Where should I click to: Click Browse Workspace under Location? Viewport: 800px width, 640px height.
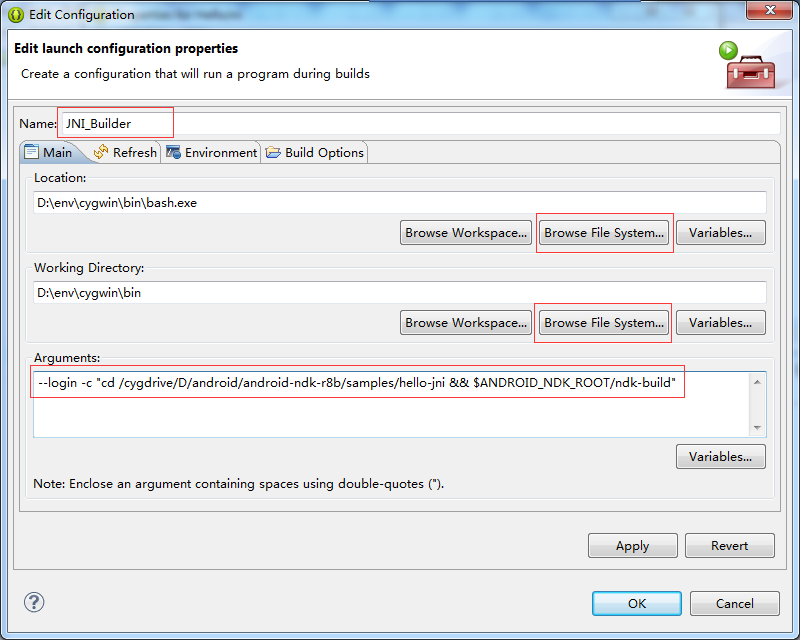466,233
